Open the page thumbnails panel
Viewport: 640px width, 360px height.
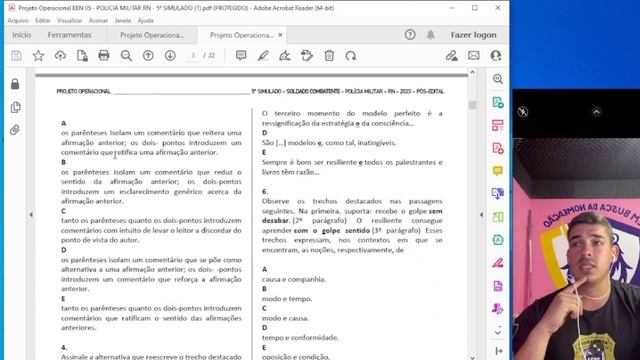pos(15,107)
